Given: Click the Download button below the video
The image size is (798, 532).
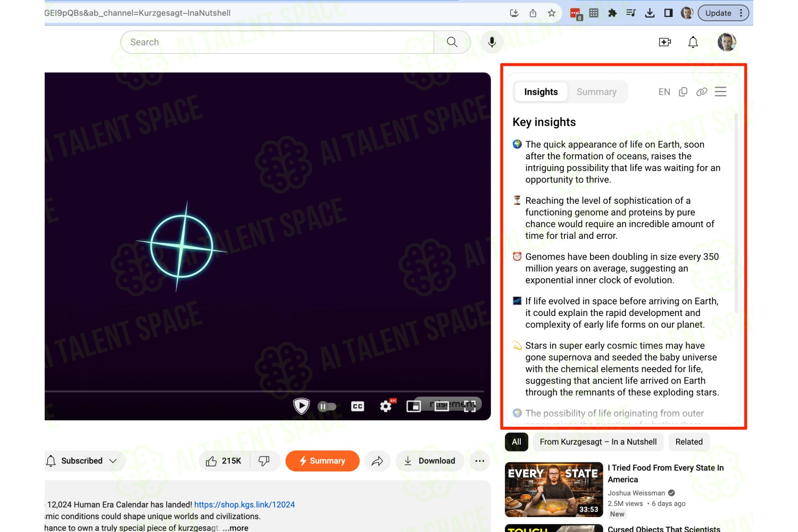Looking at the screenshot, I should pyautogui.click(x=429, y=461).
